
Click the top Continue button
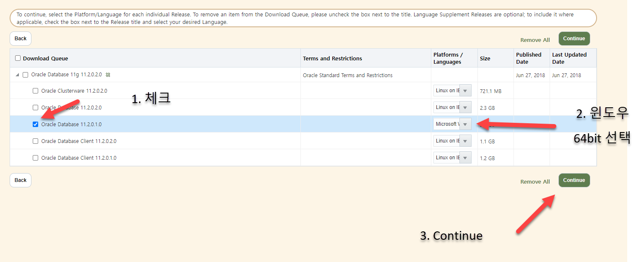coord(574,39)
